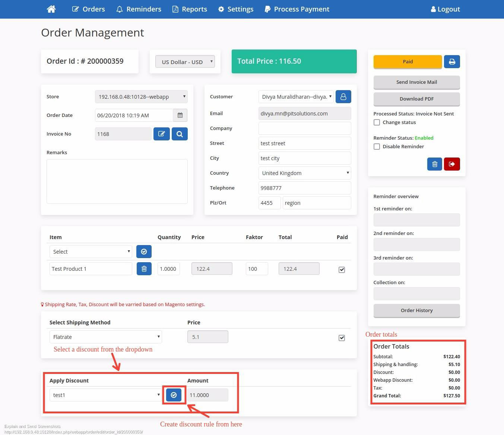Expand the Country dropdown showing United Kingdom
The image size is (504, 435).
pyautogui.click(x=304, y=173)
